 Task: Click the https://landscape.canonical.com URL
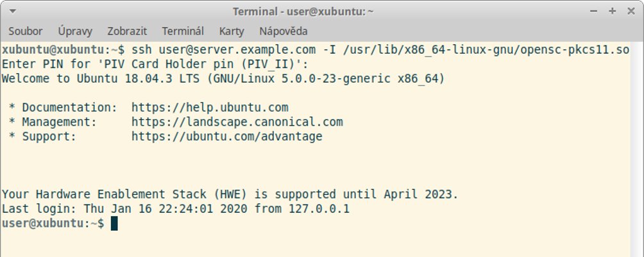tap(237, 122)
